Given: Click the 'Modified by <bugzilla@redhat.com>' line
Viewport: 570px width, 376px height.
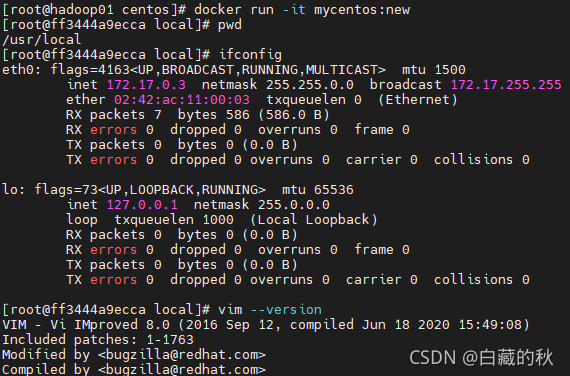Looking at the screenshot, I should coord(134,355).
